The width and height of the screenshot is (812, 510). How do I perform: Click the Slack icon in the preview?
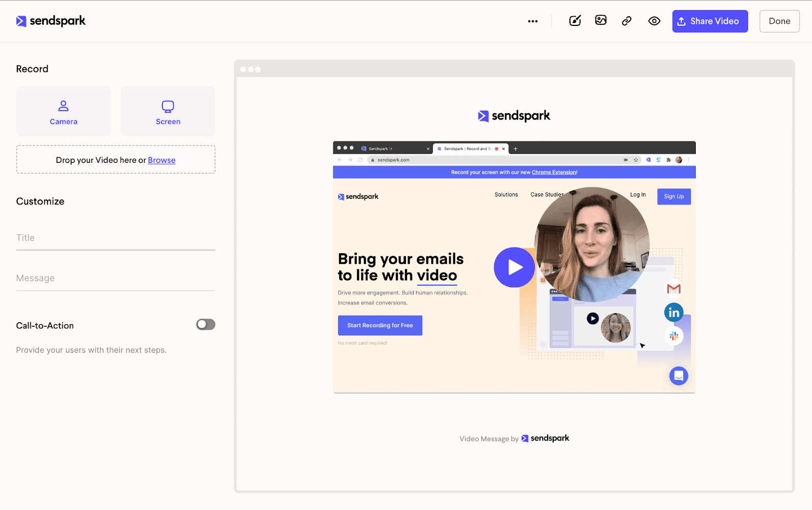pos(674,336)
